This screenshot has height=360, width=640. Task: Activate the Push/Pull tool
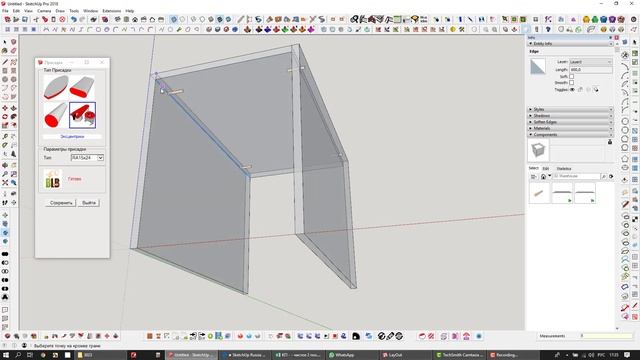click(x=13, y=108)
